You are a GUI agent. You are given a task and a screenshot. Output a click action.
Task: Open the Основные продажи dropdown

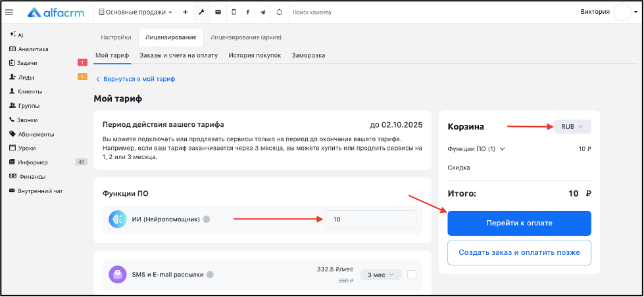click(x=135, y=12)
